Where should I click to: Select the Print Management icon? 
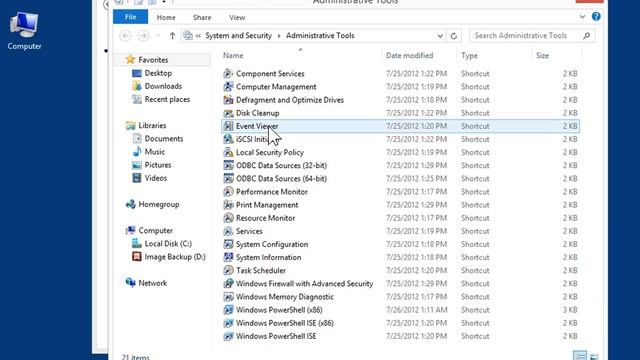click(x=228, y=205)
